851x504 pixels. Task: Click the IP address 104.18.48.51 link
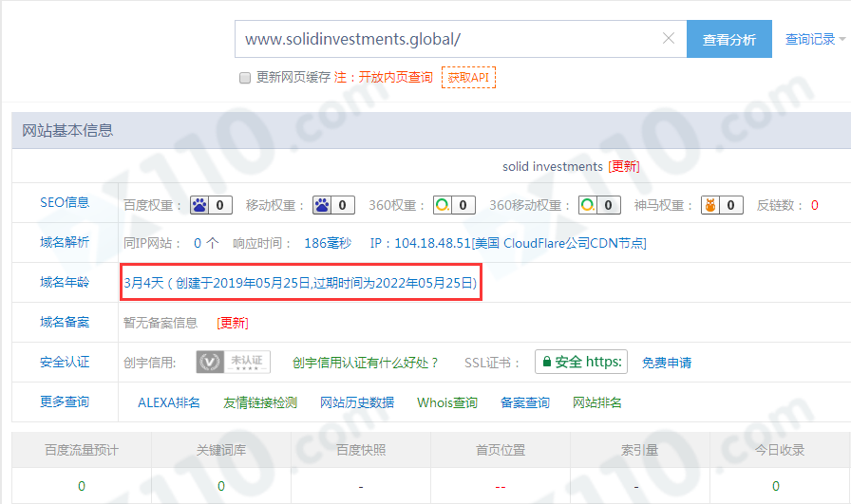pyautogui.click(x=508, y=243)
